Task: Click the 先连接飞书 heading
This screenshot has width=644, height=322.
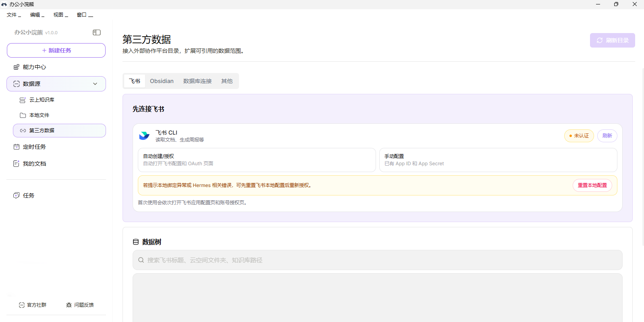Action: coord(148,109)
